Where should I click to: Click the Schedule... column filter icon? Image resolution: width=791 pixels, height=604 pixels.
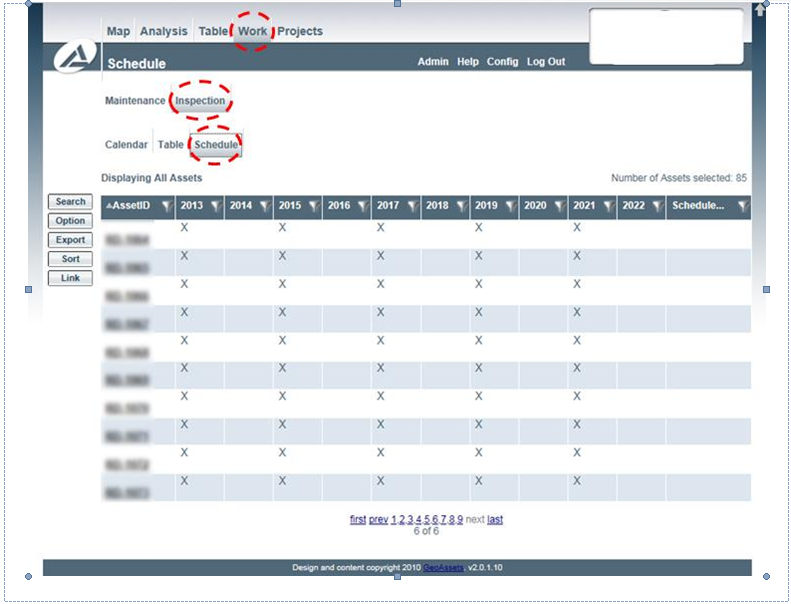(x=744, y=206)
